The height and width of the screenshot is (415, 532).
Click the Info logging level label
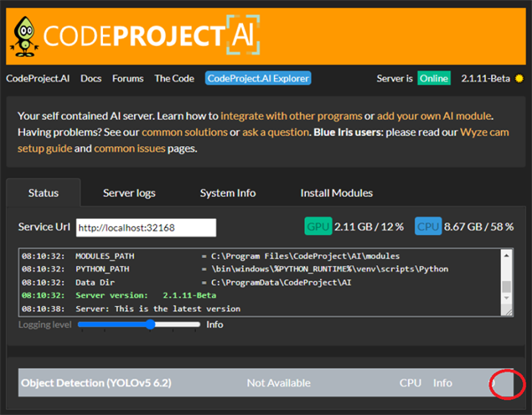pyautogui.click(x=215, y=325)
